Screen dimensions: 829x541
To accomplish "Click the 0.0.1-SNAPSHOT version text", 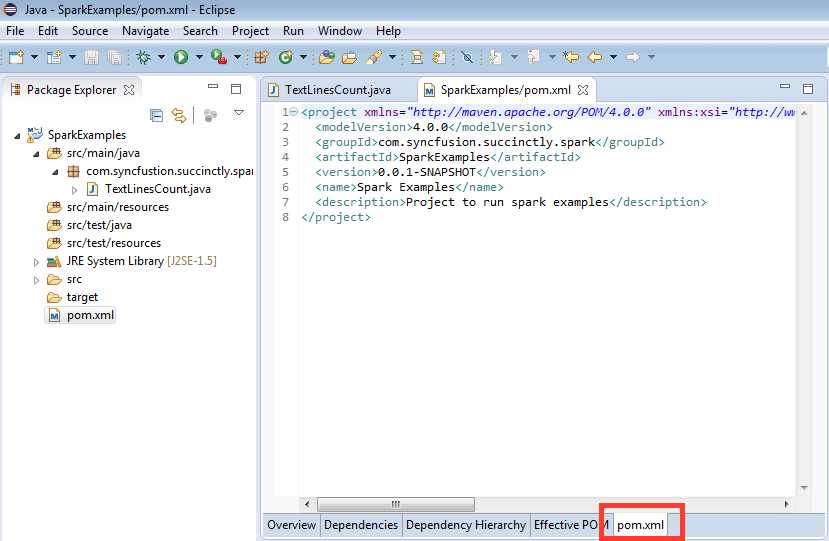I will [x=427, y=172].
